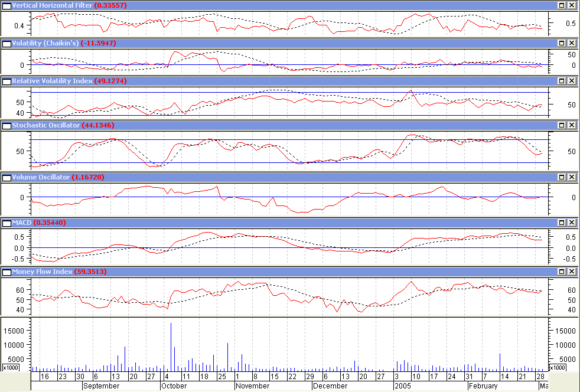The width and height of the screenshot is (580, 392).
Task: Open the Volatility (Chaikin's) panel menu icon
Action: (6, 43)
